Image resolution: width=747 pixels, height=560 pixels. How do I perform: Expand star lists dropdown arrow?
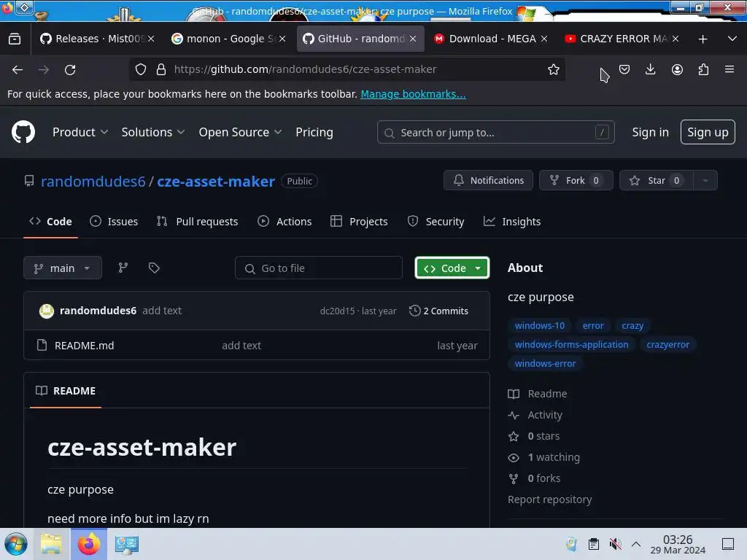click(705, 181)
